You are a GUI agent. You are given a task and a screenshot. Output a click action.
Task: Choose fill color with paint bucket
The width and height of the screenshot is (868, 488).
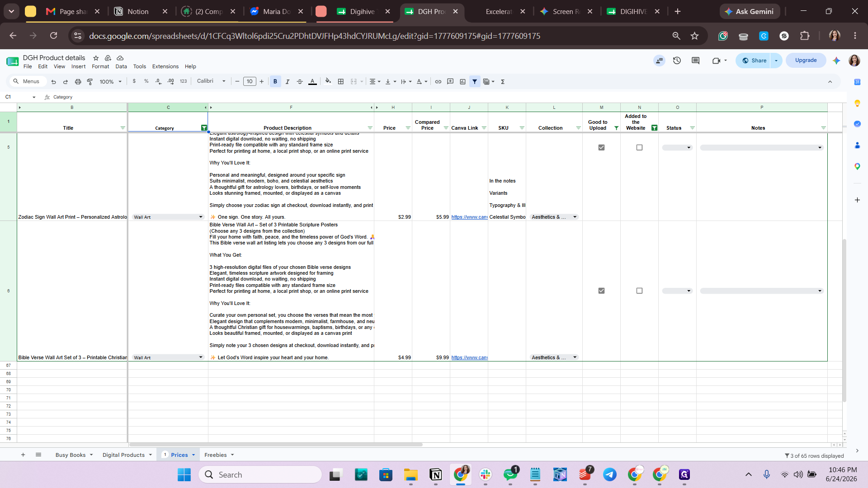click(x=328, y=81)
